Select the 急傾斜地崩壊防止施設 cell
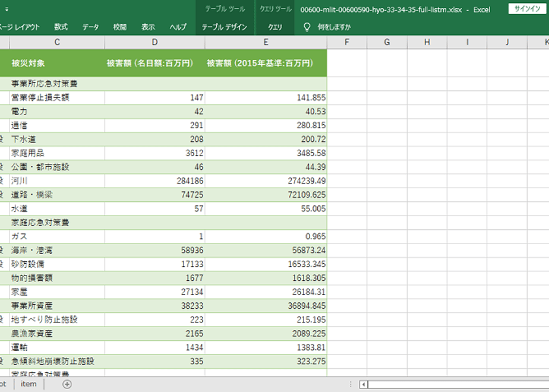Viewport: 549px width, 392px height. 57,362
